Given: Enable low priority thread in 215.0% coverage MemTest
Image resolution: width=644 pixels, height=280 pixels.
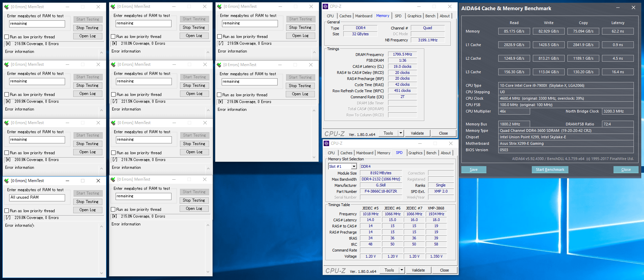Looking at the screenshot, I should point(113,209).
